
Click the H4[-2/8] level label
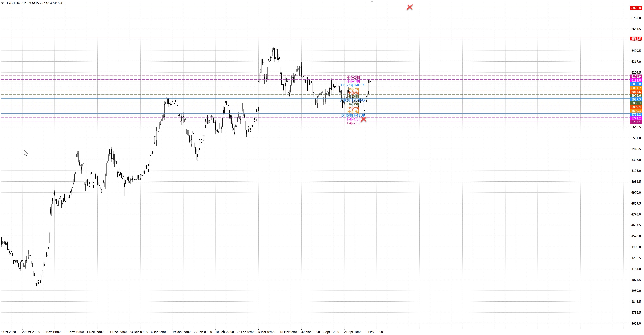353,123
